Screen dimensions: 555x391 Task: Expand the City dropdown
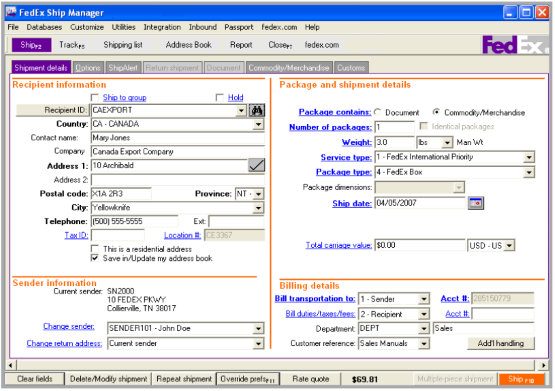[x=259, y=208]
